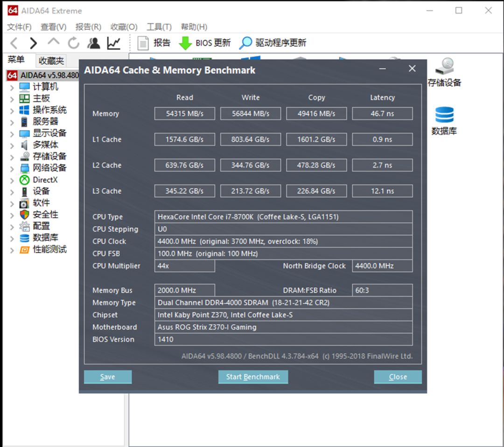Image resolution: width=504 pixels, height=447 pixels.
Task: Select the 软件 software tree icon
Action: click(24, 203)
